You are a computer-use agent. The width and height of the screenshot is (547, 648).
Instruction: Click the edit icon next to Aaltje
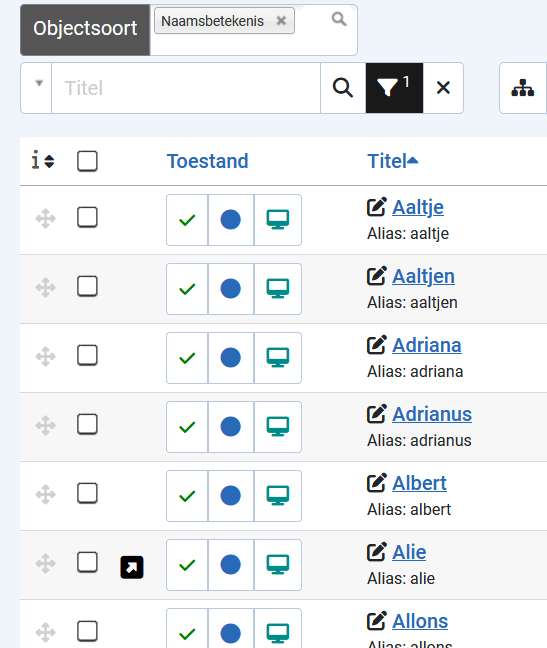pos(376,207)
